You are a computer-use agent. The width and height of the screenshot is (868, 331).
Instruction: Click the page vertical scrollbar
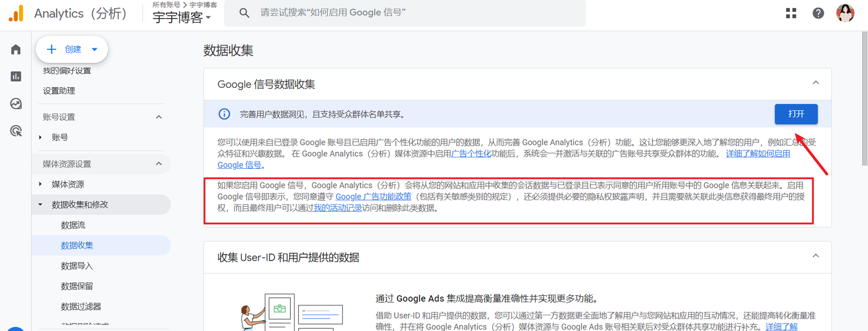point(865,98)
